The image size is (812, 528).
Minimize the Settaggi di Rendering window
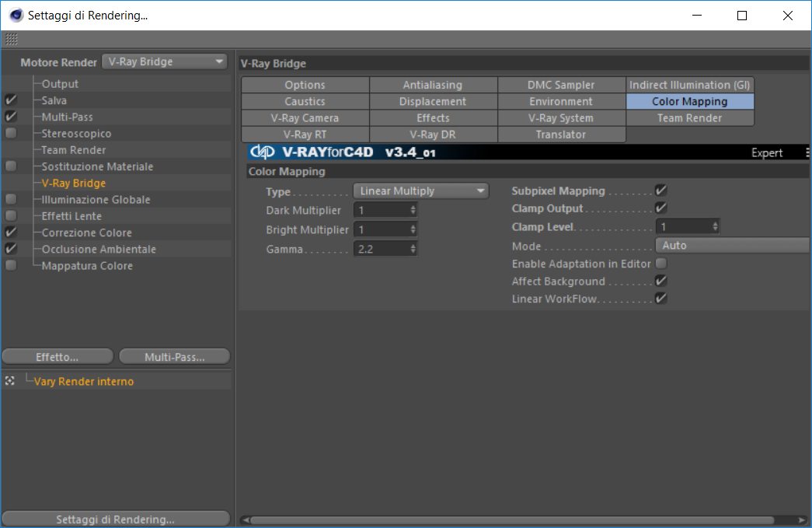pos(697,16)
